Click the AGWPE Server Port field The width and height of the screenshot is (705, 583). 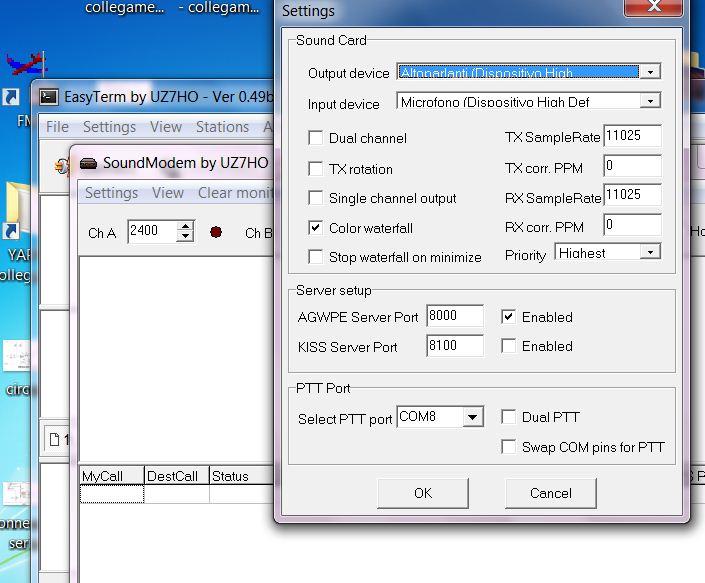(454, 317)
